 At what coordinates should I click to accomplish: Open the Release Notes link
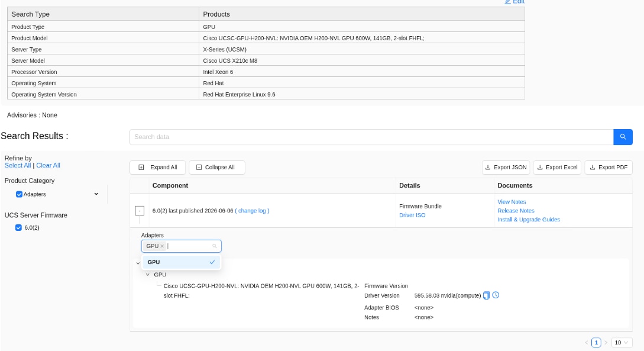(x=516, y=211)
